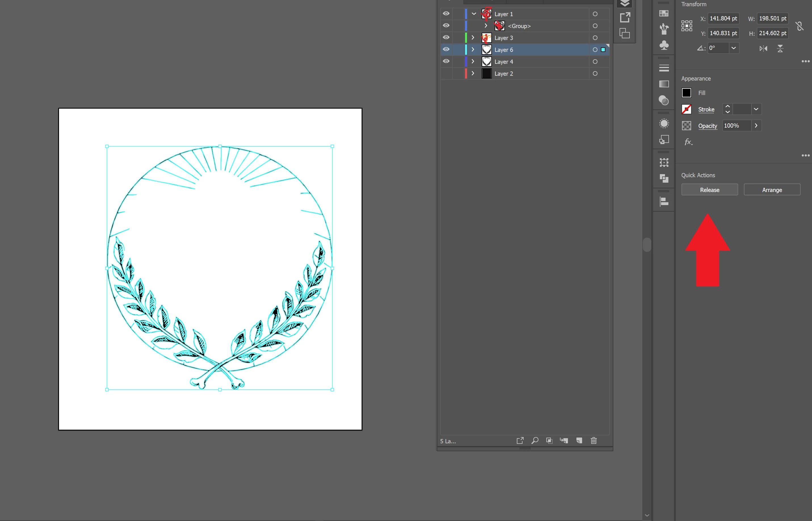Viewport: 812px width, 521px height.
Task: Toggle constrain width and height proportions
Action: pyautogui.click(x=800, y=26)
